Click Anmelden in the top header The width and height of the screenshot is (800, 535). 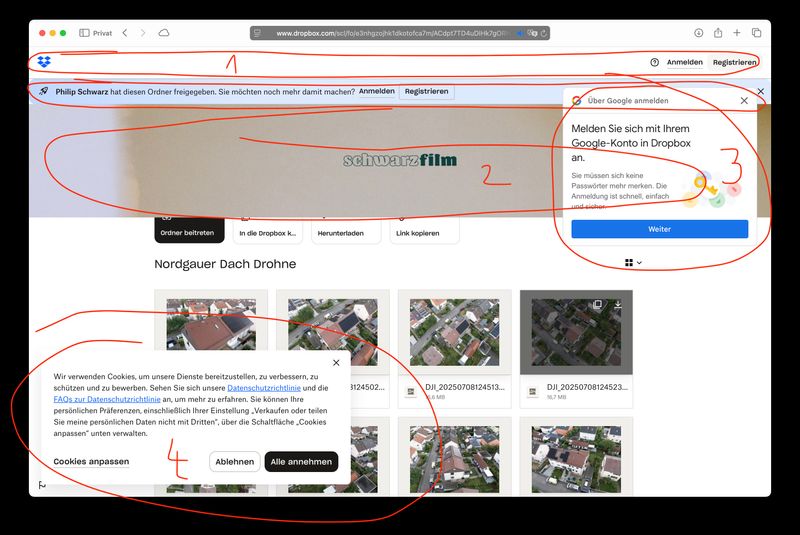[684, 62]
